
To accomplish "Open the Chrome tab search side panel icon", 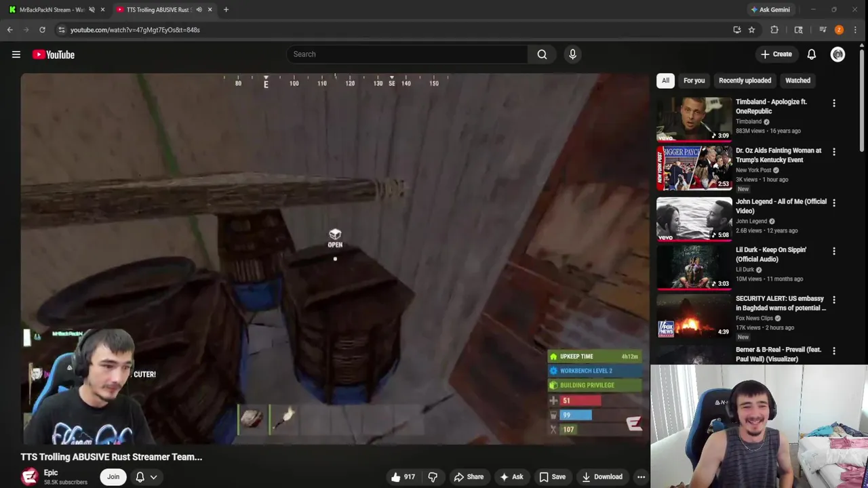I will (798, 30).
